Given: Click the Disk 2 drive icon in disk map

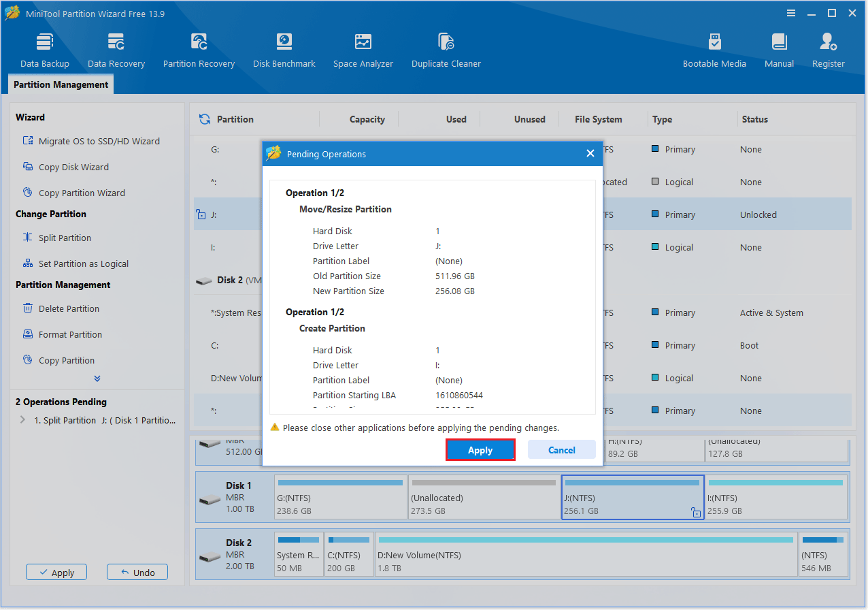Looking at the screenshot, I should click(x=210, y=556).
